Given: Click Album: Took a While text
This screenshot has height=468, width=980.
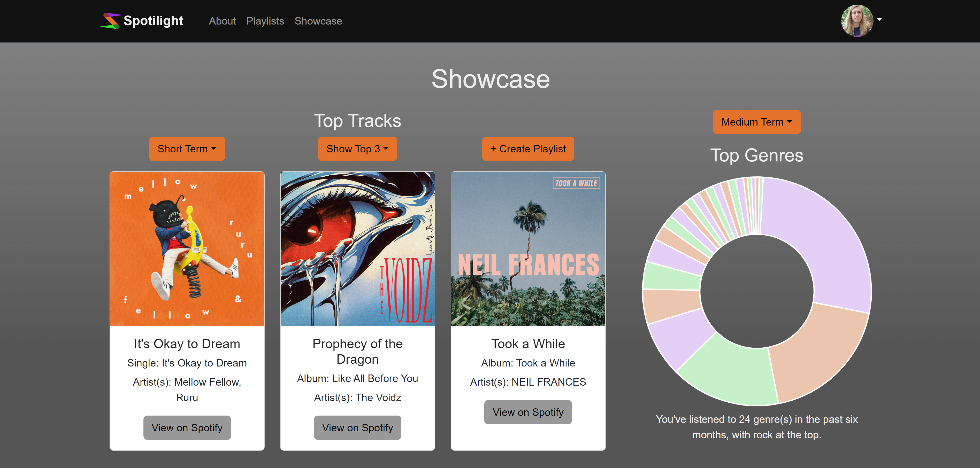Looking at the screenshot, I should [x=528, y=363].
